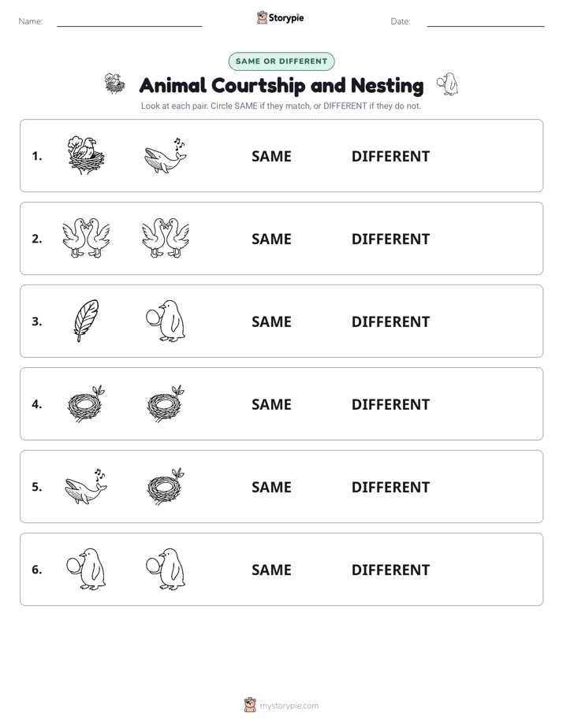Choose SAME for question 6
This screenshot has width=563, height=728.
271,570
